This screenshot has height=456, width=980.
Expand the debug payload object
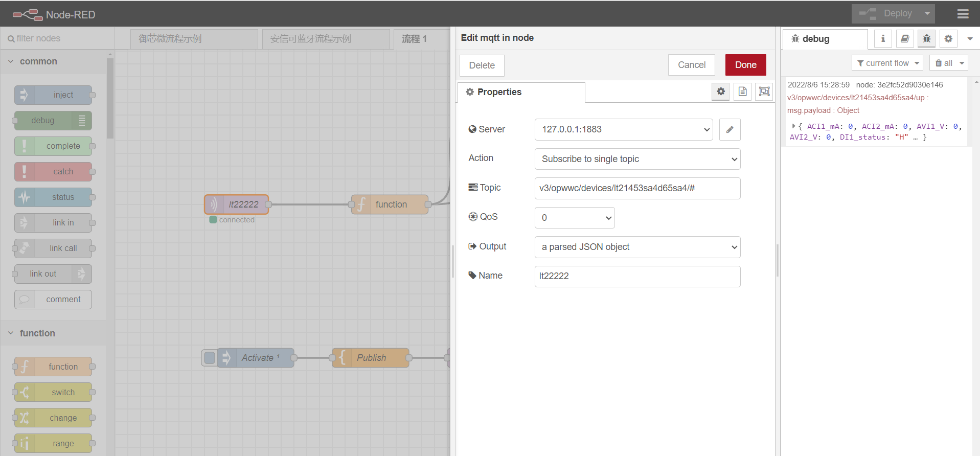click(x=793, y=126)
